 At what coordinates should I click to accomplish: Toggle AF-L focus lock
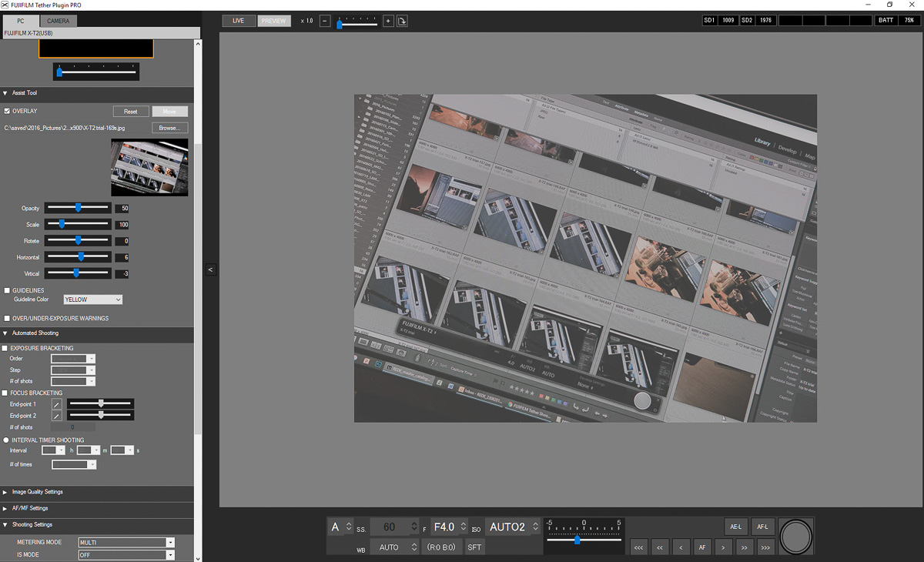(x=763, y=527)
